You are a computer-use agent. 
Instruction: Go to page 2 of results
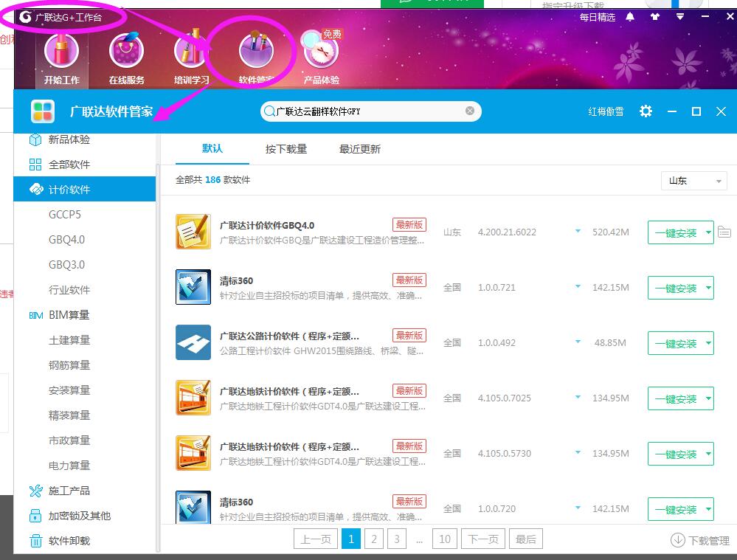pos(374,539)
